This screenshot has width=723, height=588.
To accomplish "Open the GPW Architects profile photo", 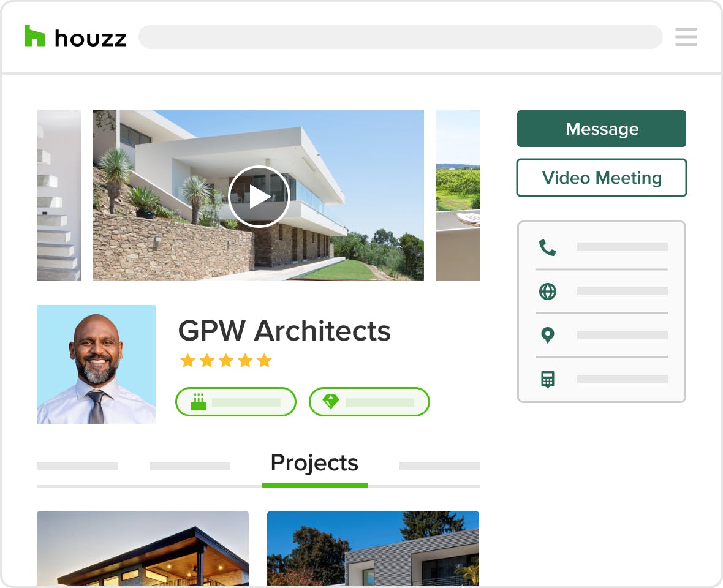I will (x=96, y=364).
